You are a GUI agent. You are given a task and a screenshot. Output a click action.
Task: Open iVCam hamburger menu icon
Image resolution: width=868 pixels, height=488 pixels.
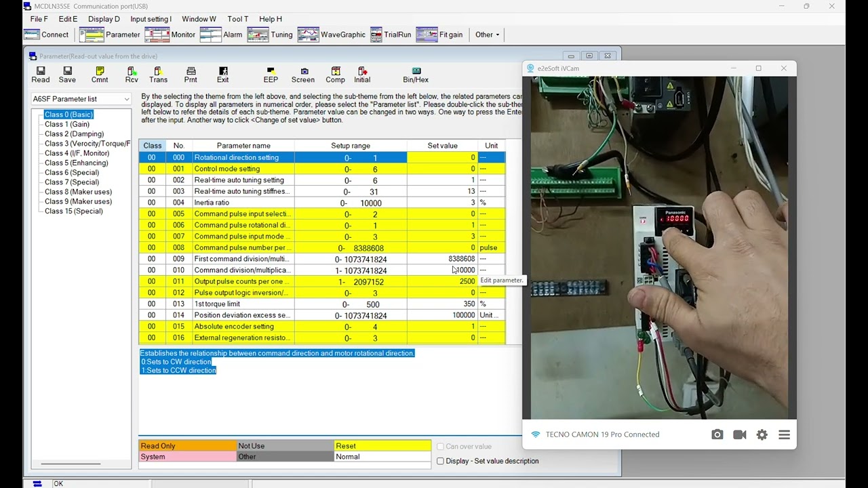coord(785,434)
